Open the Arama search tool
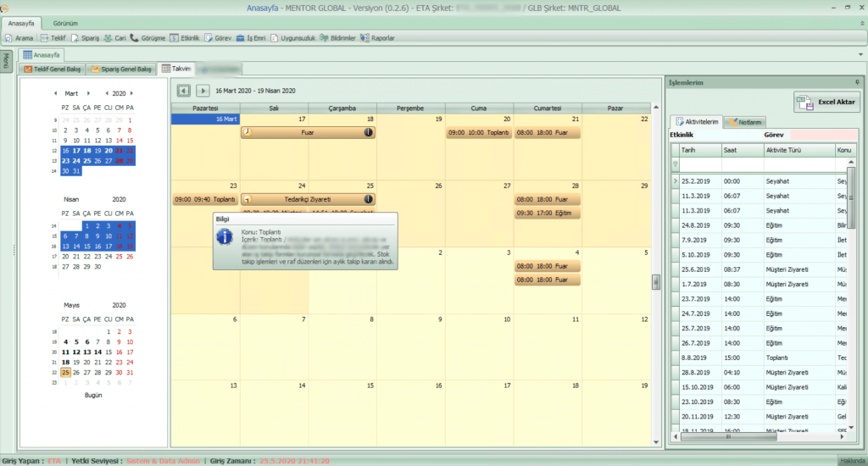868x466 pixels. [19, 38]
